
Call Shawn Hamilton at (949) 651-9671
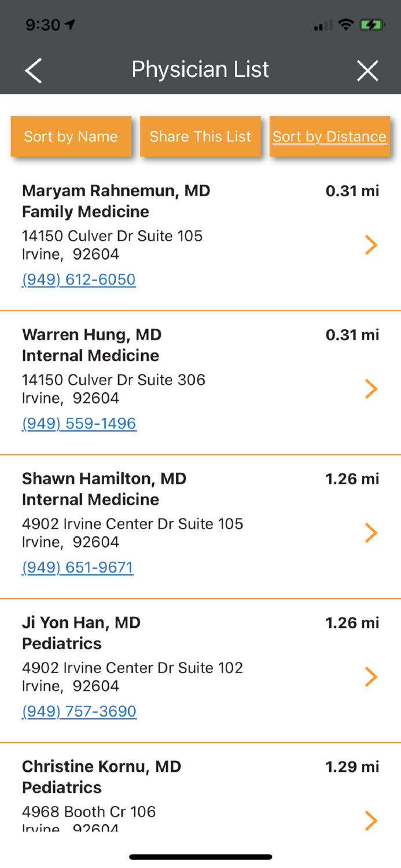pos(77,567)
